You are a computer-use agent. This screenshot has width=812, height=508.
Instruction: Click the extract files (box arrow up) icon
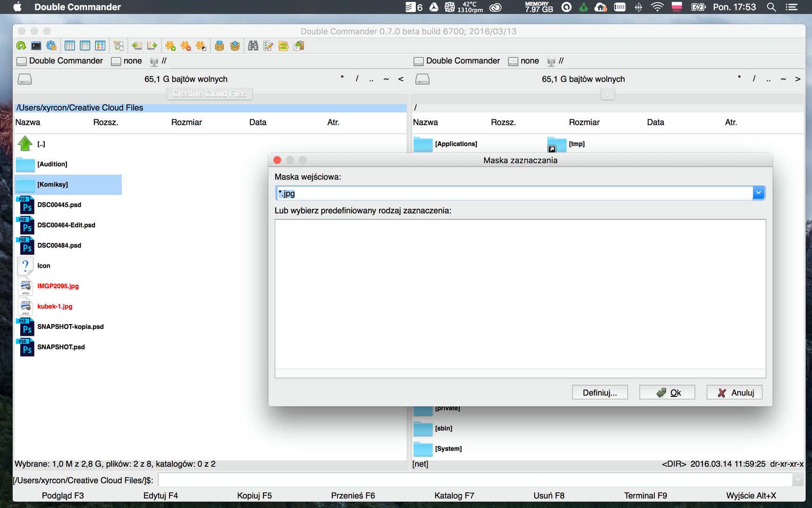(235, 46)
